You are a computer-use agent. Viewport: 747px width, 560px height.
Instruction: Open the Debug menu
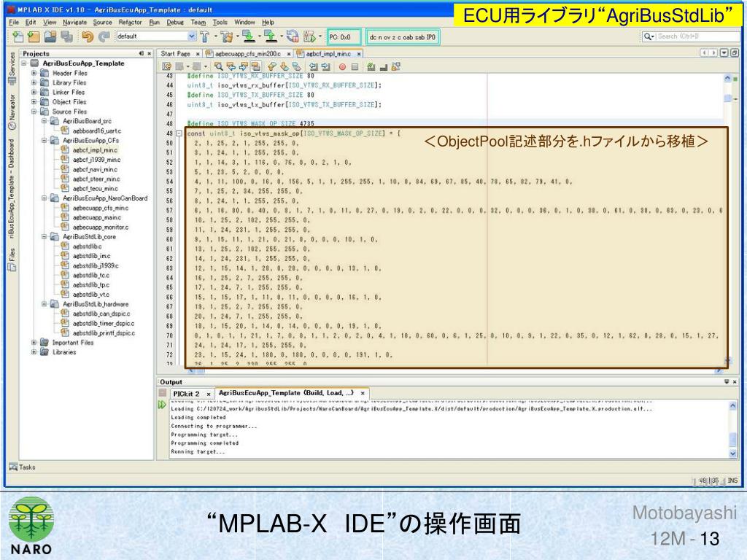pos(175,23)
